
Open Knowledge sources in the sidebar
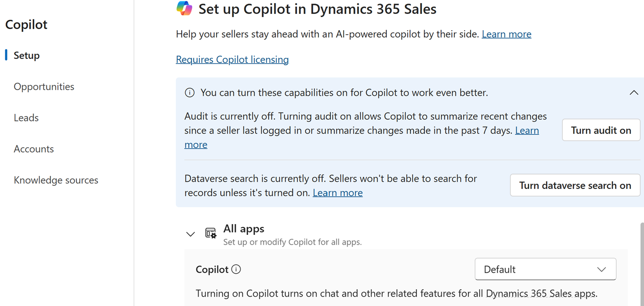click(x=56, y=180)
